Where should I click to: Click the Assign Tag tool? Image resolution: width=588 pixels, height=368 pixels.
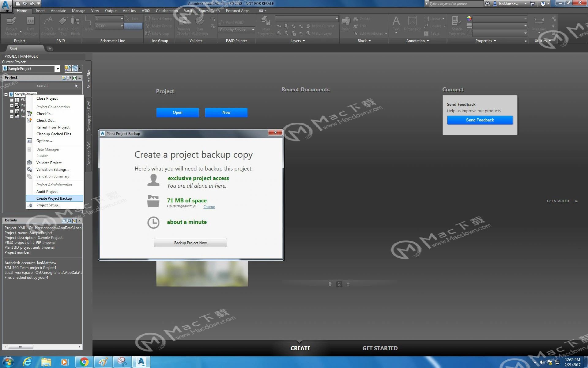pyautogui.click(x=63, y=26)
